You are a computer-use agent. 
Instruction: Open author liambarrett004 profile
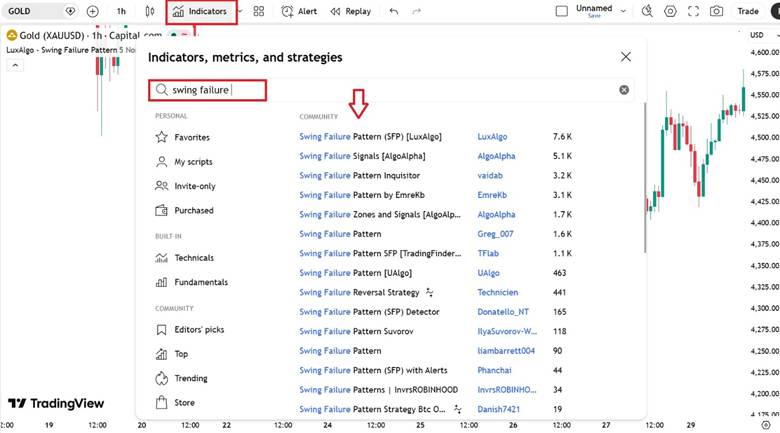(x=506, y=351)
